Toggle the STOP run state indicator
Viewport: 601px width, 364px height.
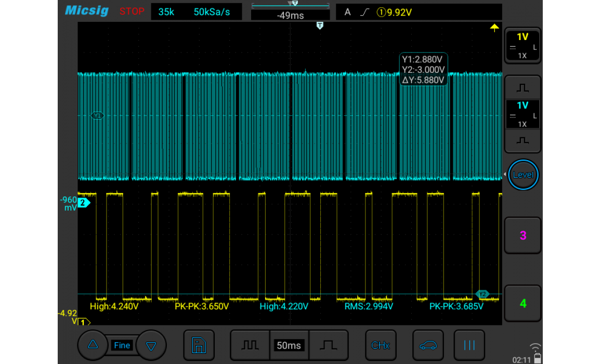pyautogui.click(x=132, y=11)
